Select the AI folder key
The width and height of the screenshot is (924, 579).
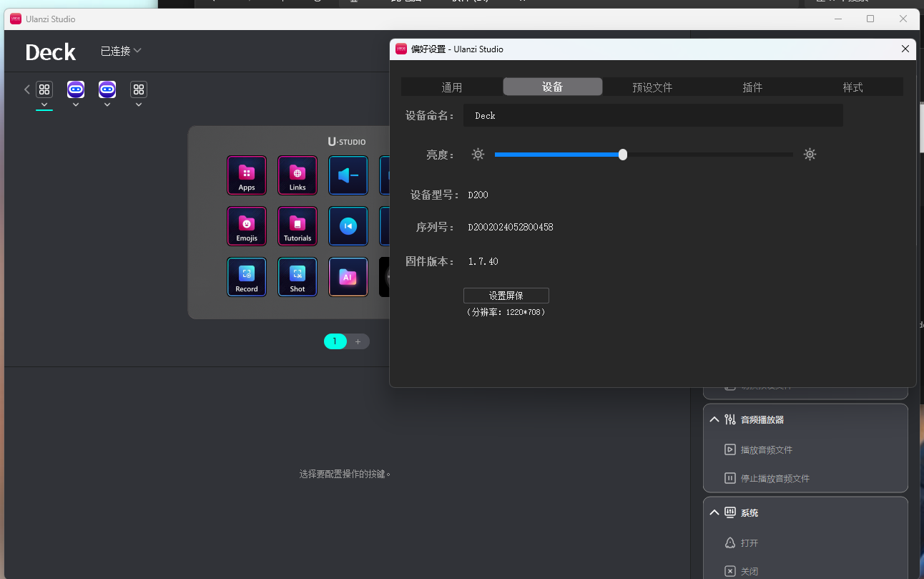pyautogui.click(x=348, y=277)
